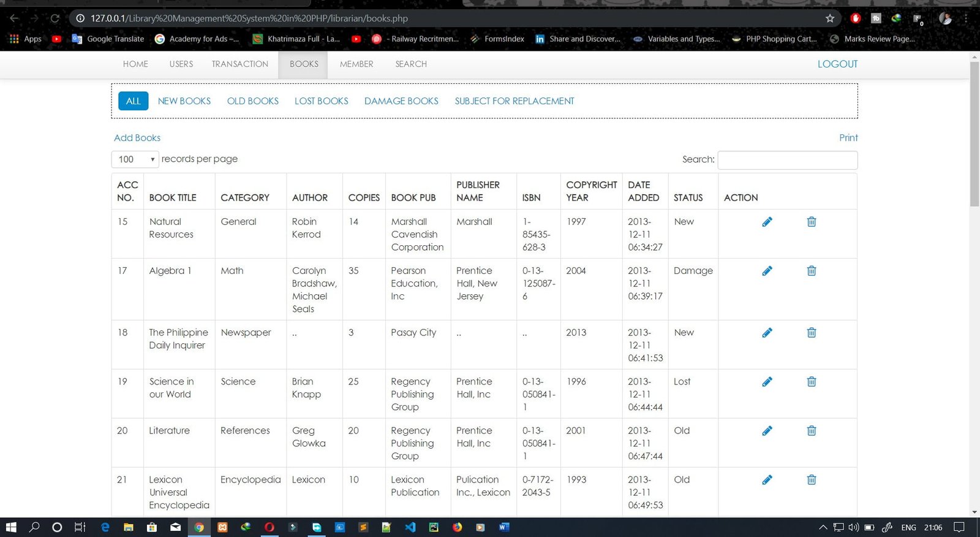This screenshot has height=537, width=980.
Task: Open the records per page dropdown
Action: click(x=135, y=159)
